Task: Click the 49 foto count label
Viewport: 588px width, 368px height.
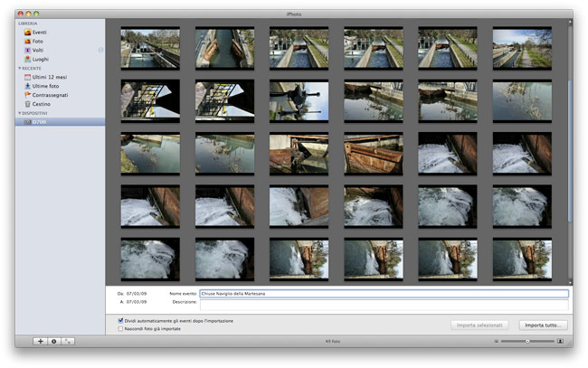Action: tap(333, 342)
